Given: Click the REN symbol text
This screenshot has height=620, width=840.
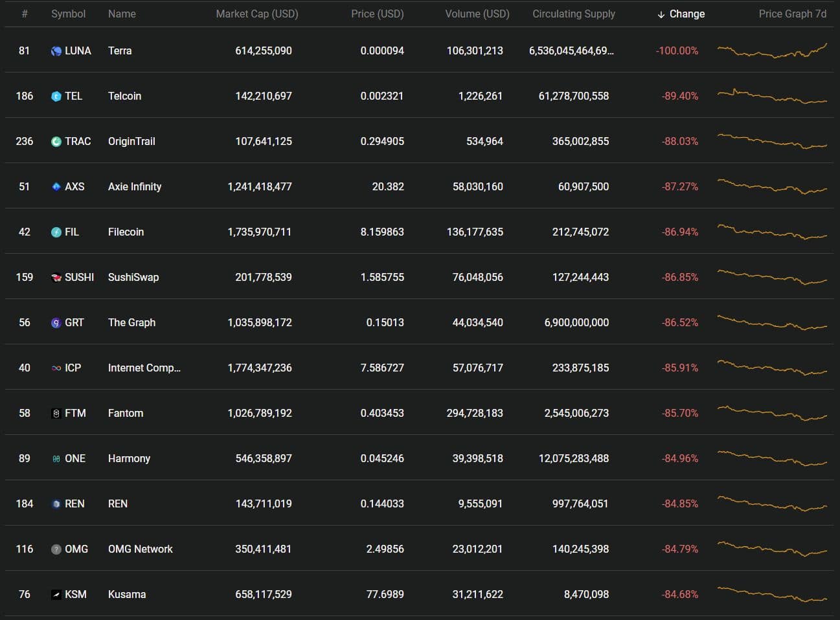Looking at the screenshot, I should pos(74,504).
